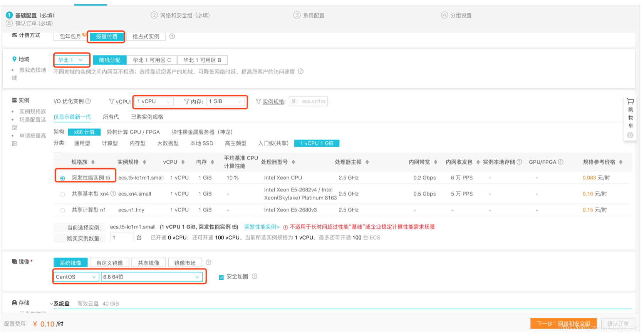Click help icon beside 共享基本型 xn4
The height and width of the screenshot is (335, 644).
pyautogui.click(x=113, y=194)
